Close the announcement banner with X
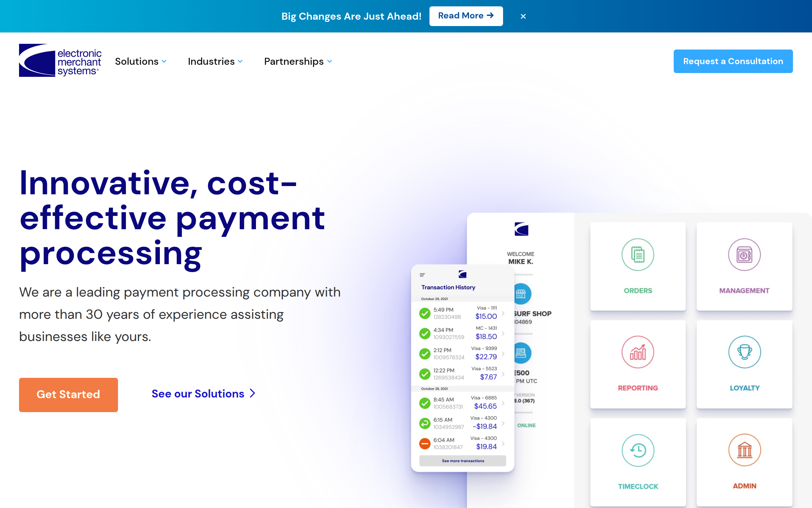The image size is (812, 508). tap(523, 16)
